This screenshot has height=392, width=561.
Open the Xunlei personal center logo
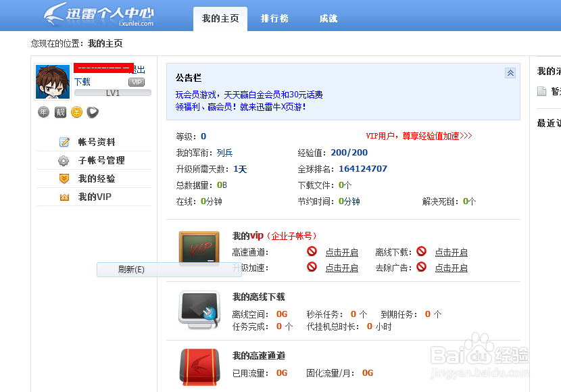99,15
